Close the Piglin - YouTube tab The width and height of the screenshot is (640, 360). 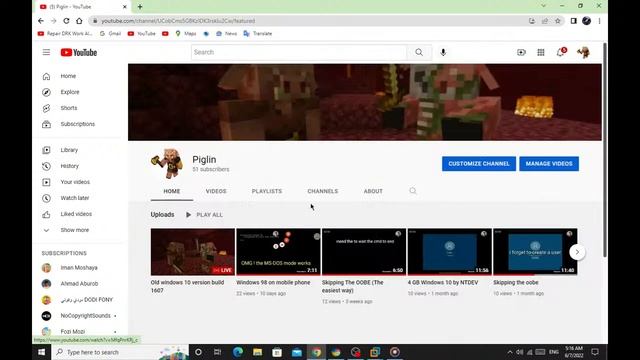(x=125, y=7)
